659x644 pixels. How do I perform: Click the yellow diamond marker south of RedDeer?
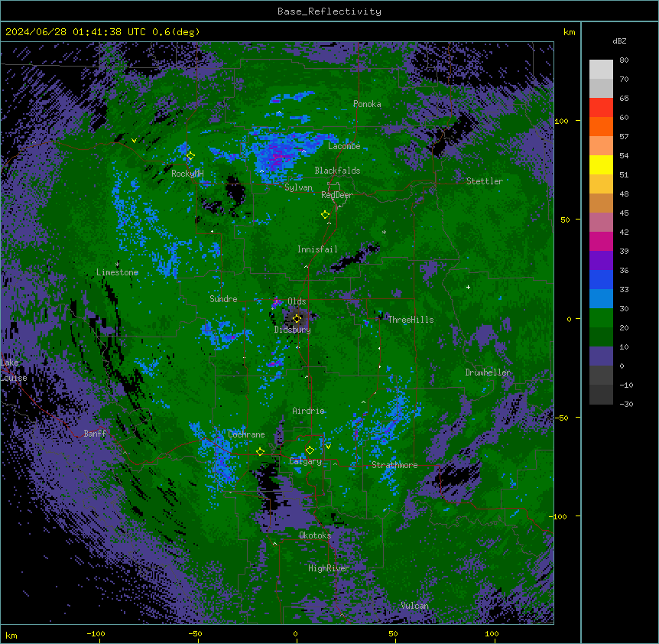point(325,215)
